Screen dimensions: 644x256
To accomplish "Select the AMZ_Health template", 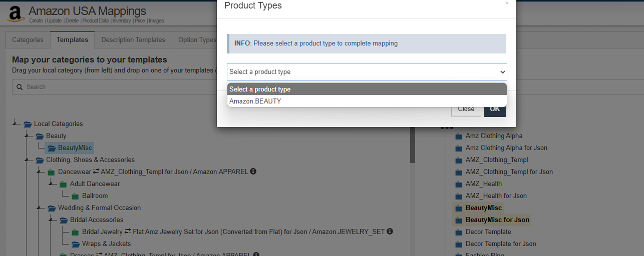I will pos(484,183).
